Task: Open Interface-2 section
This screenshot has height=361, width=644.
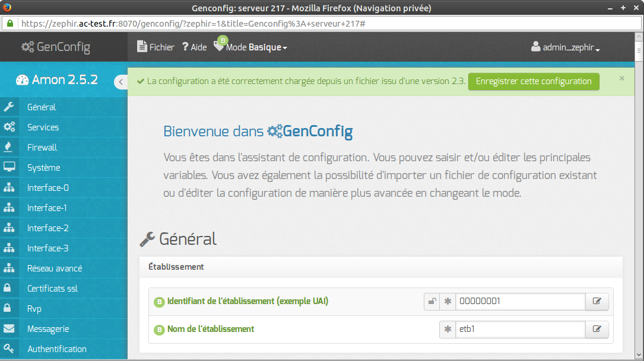Action: coord(64,228)
